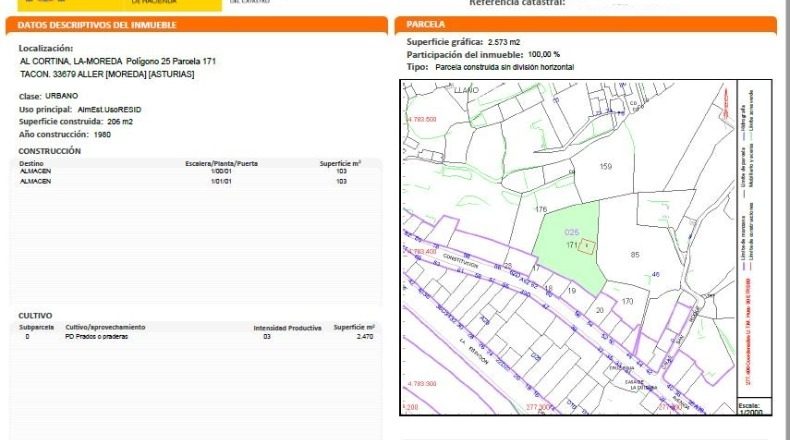This screenshot has height=440, width=790.
Task: Click the Clase value URBANO
Action: pos(61,96)
